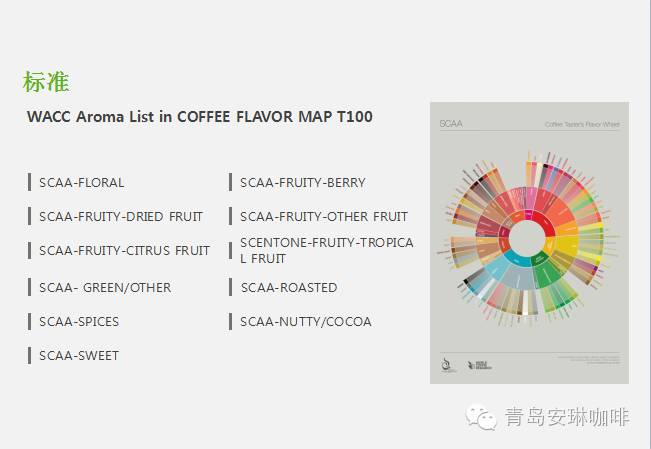This screenshot has height=449, width=651.
Task: Choose SCAA-FRUITY-CITRUS FRUIT in the list
Action: (125, 250)
